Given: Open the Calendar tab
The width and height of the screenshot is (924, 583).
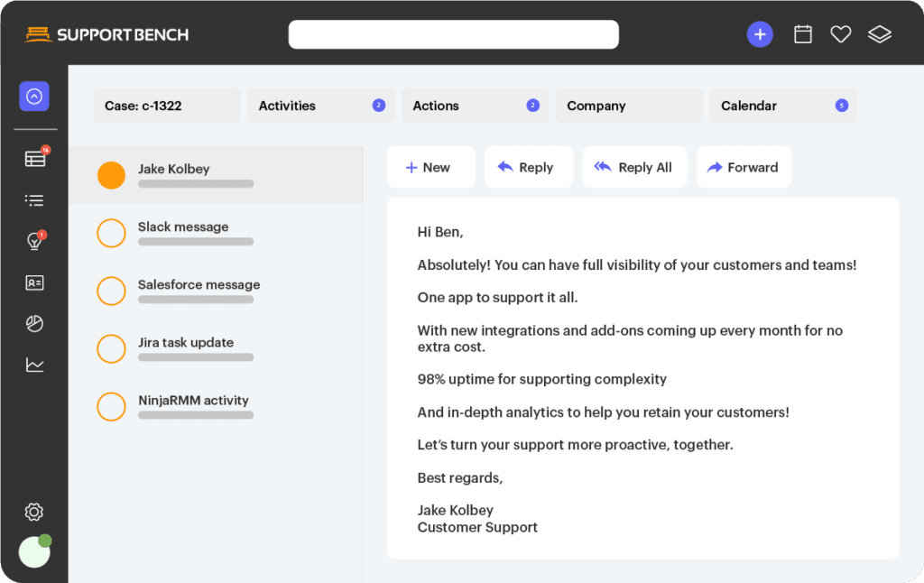Looking at the screenshot, I should (782, 106).
